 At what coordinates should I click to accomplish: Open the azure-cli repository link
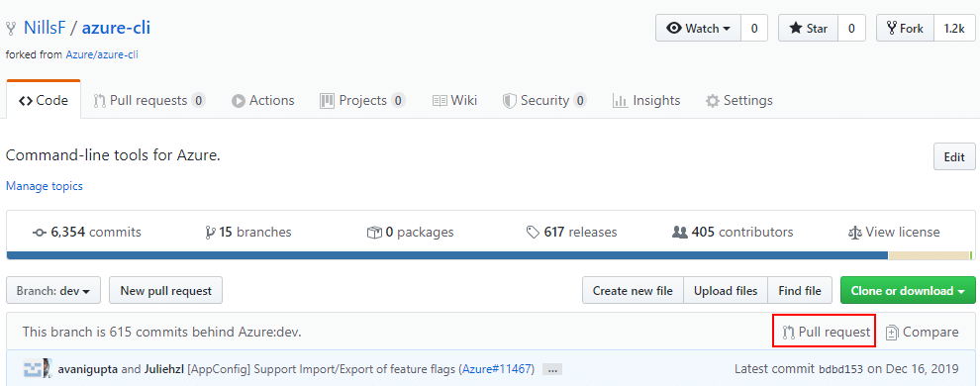116,28
